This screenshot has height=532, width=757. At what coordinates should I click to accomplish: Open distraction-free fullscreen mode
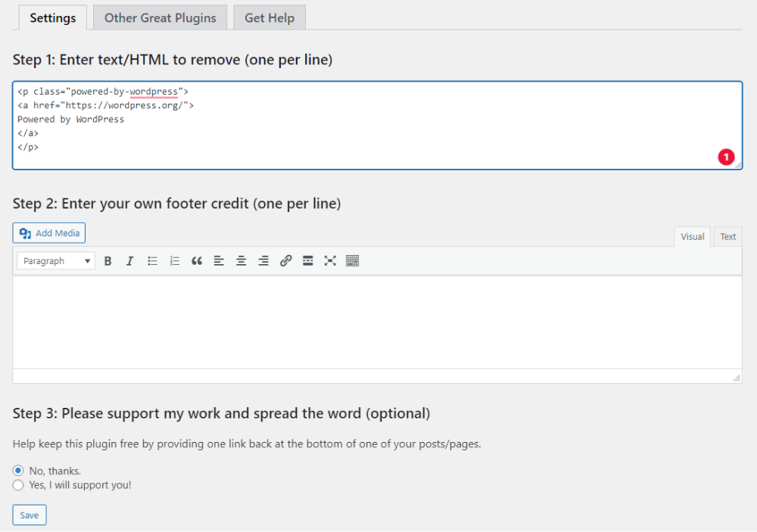(330, 261)
